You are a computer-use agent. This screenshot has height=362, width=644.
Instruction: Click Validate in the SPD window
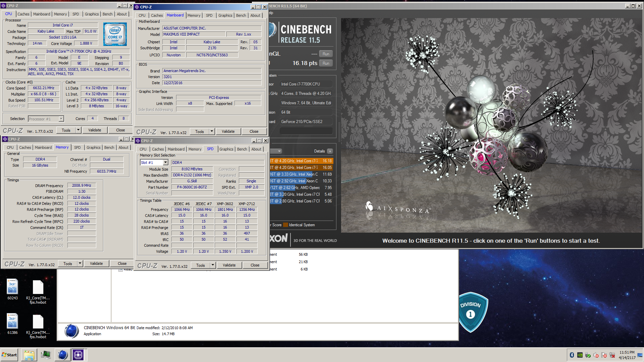coord(229,265)
